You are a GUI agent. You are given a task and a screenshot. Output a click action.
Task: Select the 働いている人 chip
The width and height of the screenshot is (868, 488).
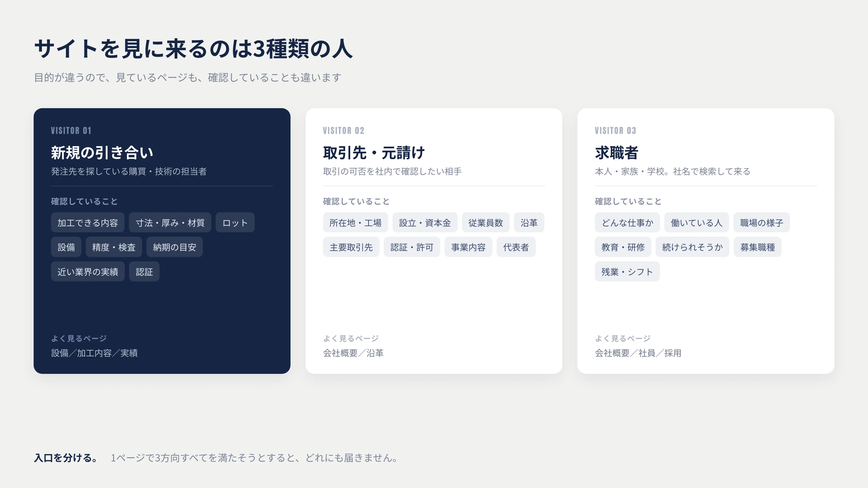[x=697, y=223]
